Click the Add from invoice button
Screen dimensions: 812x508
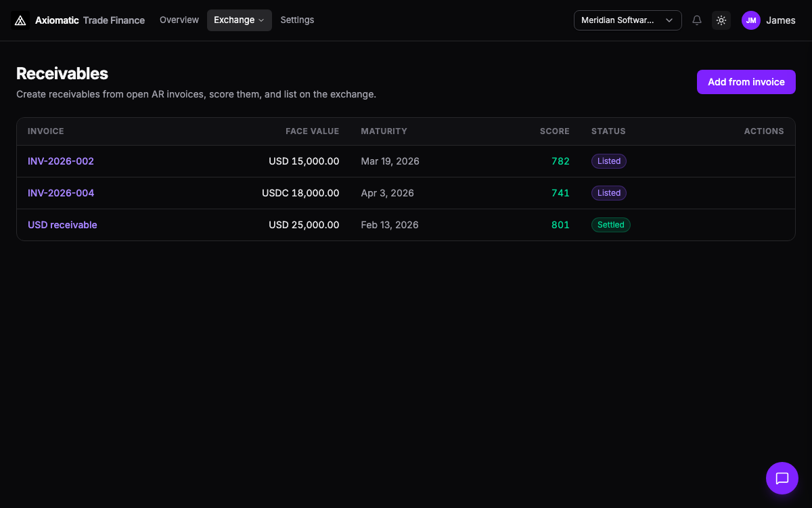tap(746, 82)
